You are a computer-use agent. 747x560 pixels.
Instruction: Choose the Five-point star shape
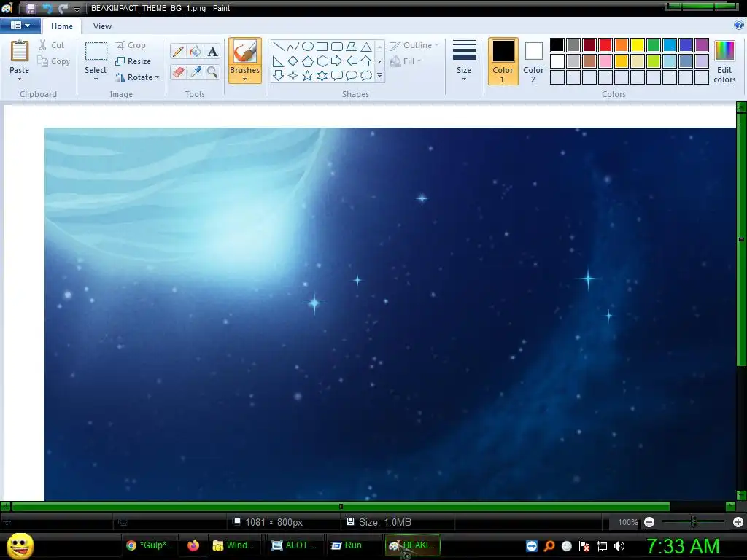(x=308, y=75)
